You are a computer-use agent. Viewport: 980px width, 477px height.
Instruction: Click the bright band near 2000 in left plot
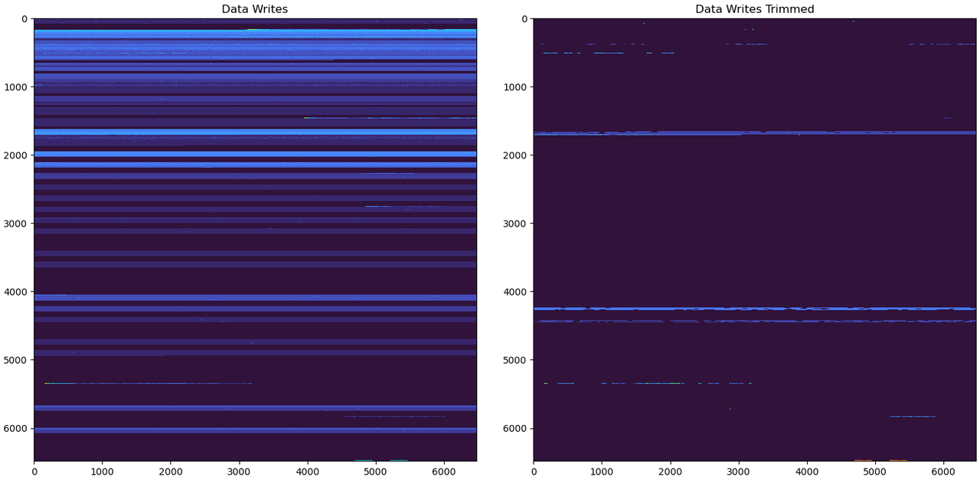254,154
